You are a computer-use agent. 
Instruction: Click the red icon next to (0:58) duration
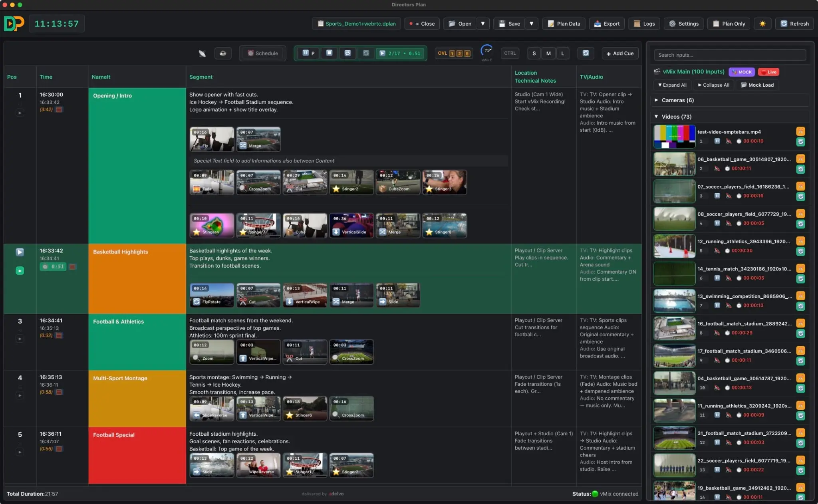(59, 392)
